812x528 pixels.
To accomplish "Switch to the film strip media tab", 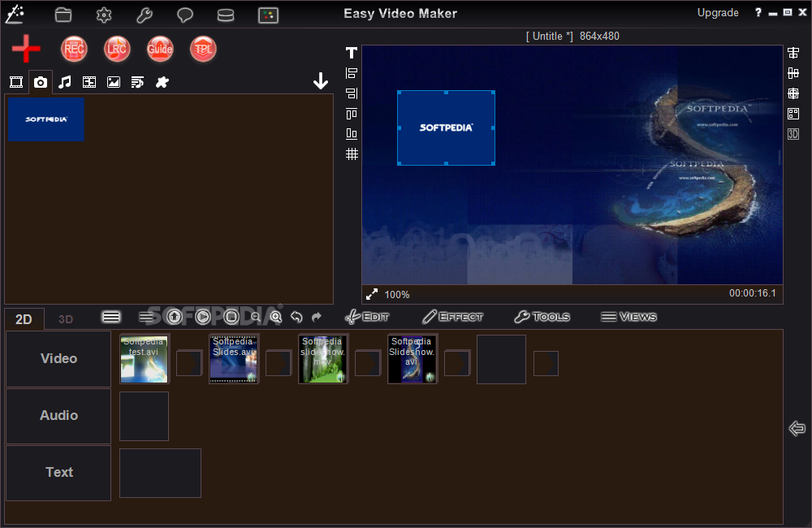I will tap(89, 82).
